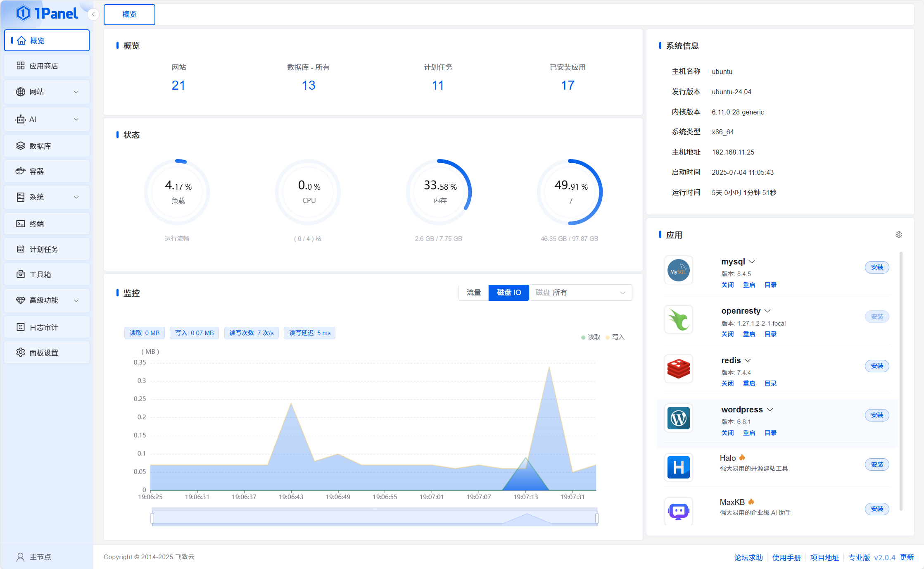
Task: Click the 读取 legend to hide read data
Action: coord(591,337)
